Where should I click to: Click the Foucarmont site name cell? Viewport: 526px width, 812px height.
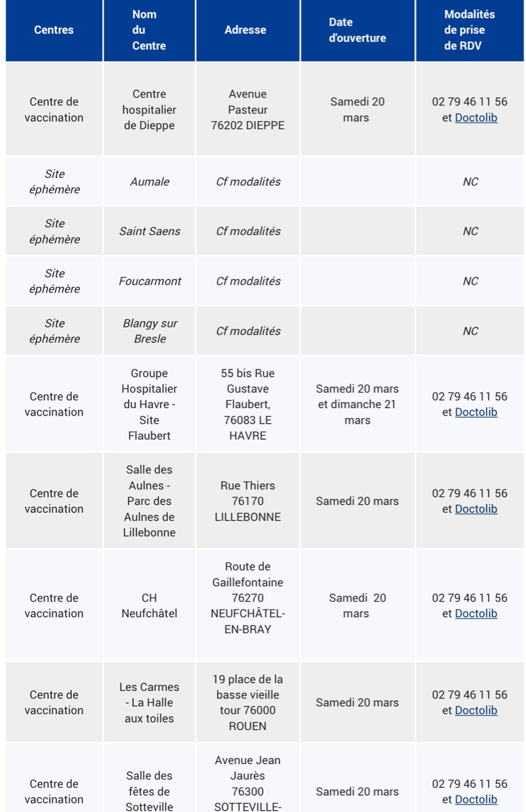150,281
